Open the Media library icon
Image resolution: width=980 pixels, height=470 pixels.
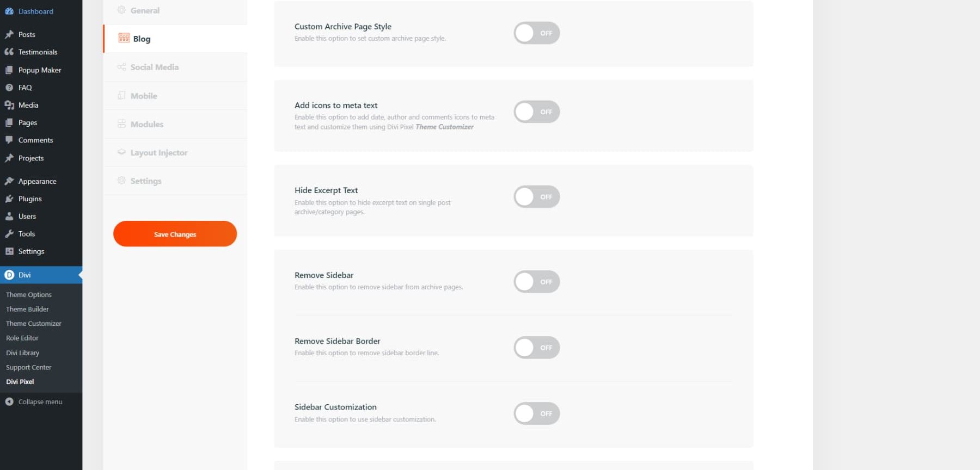tap(10, 105)
